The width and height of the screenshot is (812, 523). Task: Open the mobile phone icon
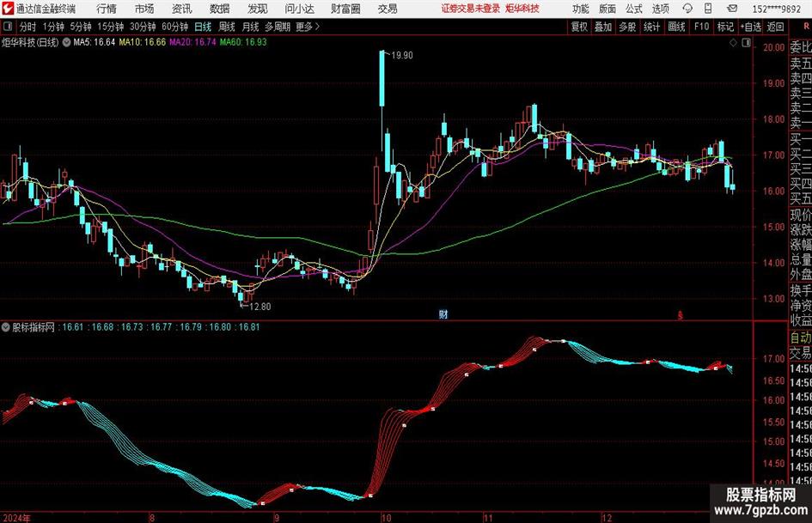click(708, 9)
